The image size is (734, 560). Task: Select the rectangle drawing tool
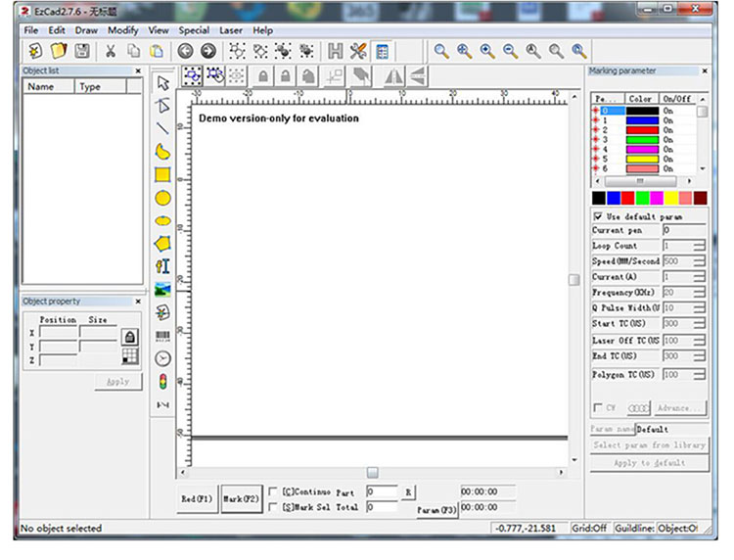click(162, 174)
